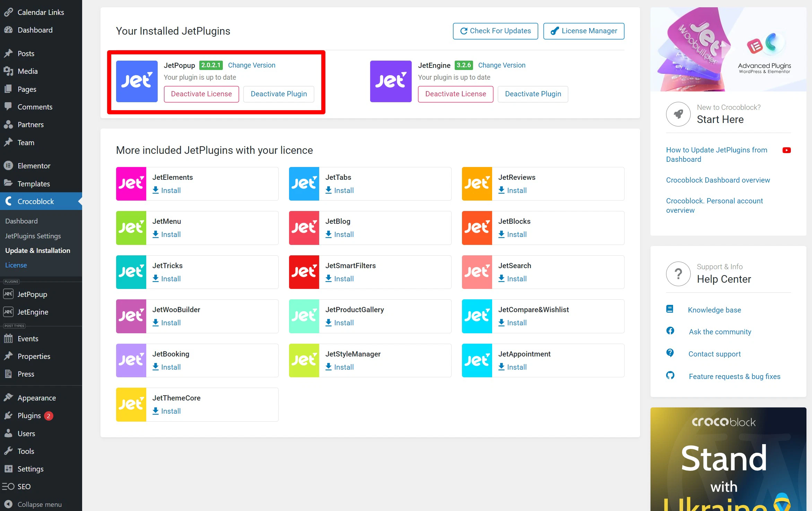This screenshot has width=812, height=511.
Task: Click the rocket Start Here icon
Action: pos(678,114)
